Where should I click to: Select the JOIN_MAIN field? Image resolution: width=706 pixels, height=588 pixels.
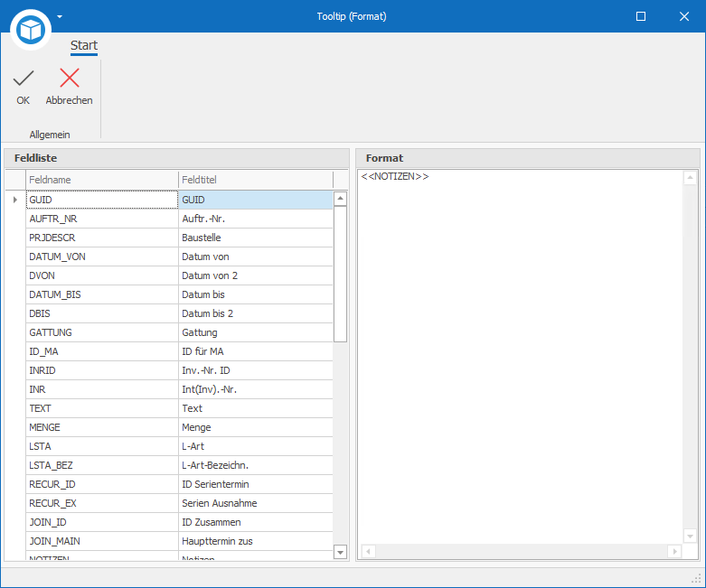click(x=102, y=541)
